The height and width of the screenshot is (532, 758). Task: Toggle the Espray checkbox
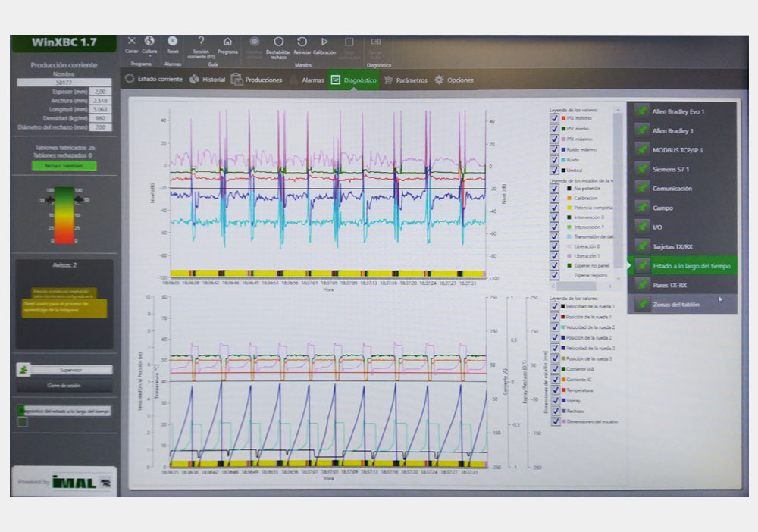click(555, 401)
